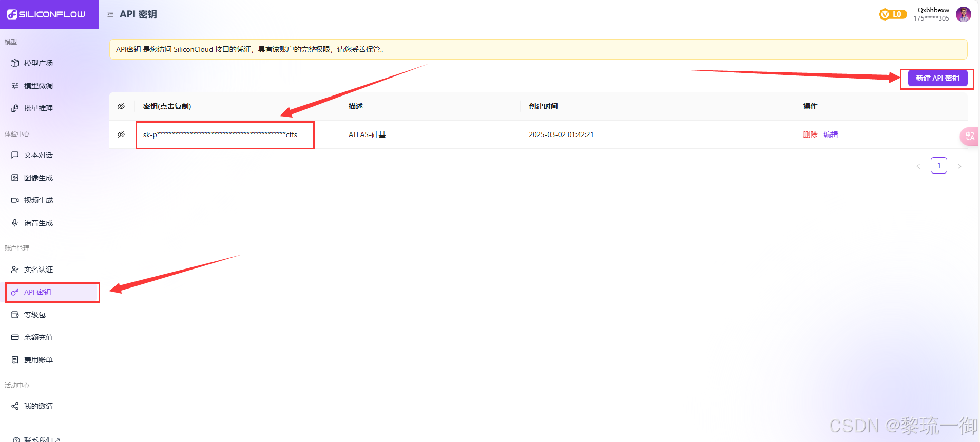Viewport: 980px width, 442px height.
Task: Click the 语音生成 microphone icon
Action: pos(15,223)
